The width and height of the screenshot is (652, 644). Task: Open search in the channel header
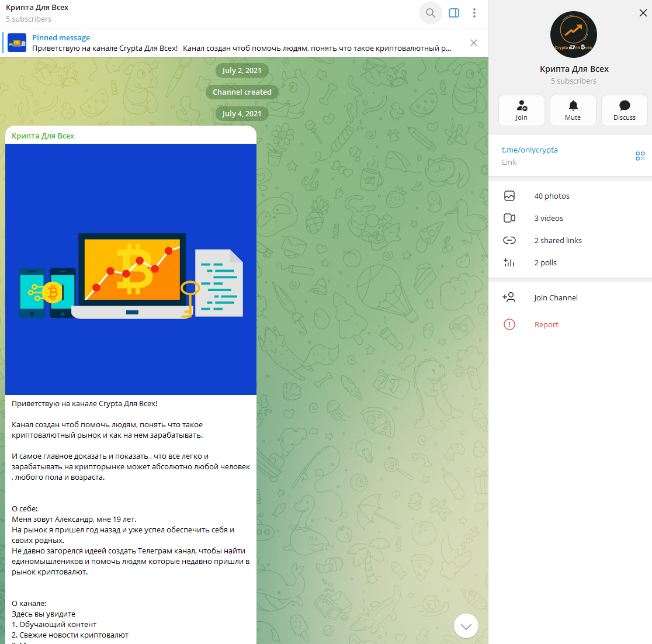[431, 13]
